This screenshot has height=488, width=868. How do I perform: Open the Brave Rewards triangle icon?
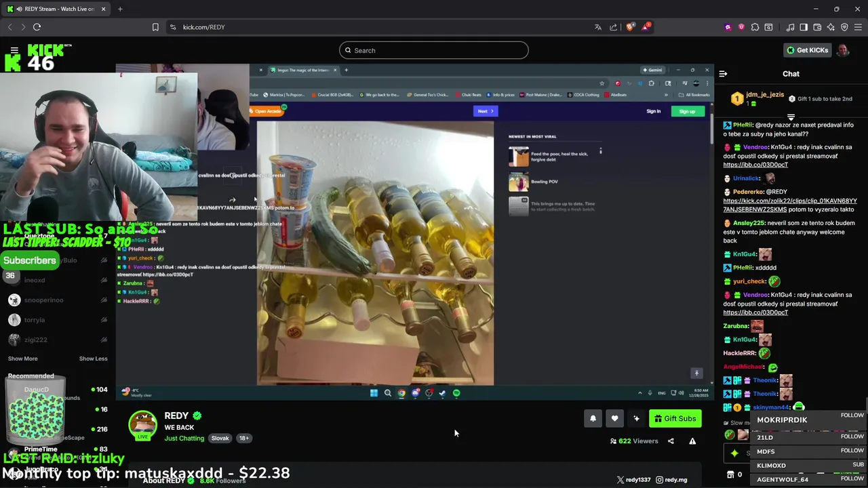(646, 27)
